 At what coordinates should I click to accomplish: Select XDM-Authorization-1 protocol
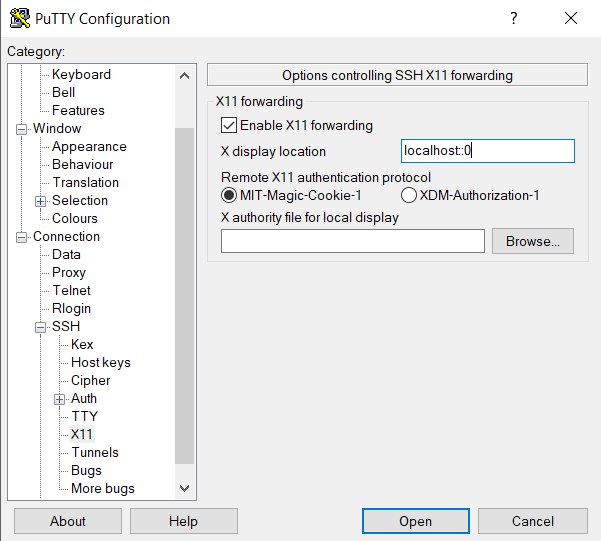(409, 195)
